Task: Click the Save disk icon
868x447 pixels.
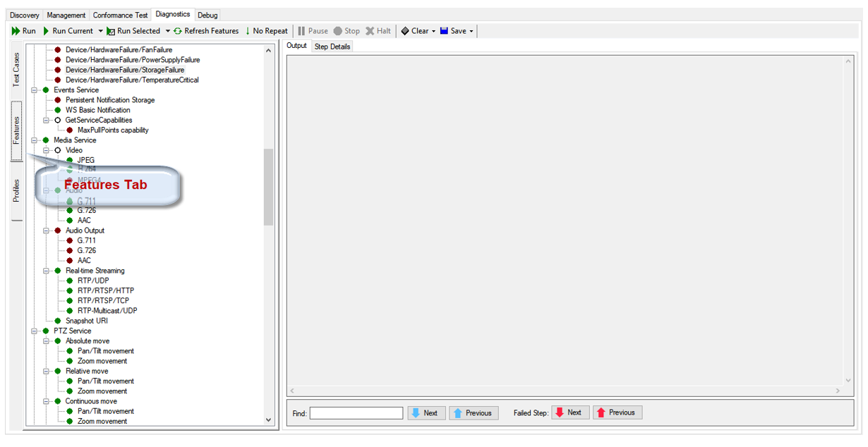Action: (444, 31)
